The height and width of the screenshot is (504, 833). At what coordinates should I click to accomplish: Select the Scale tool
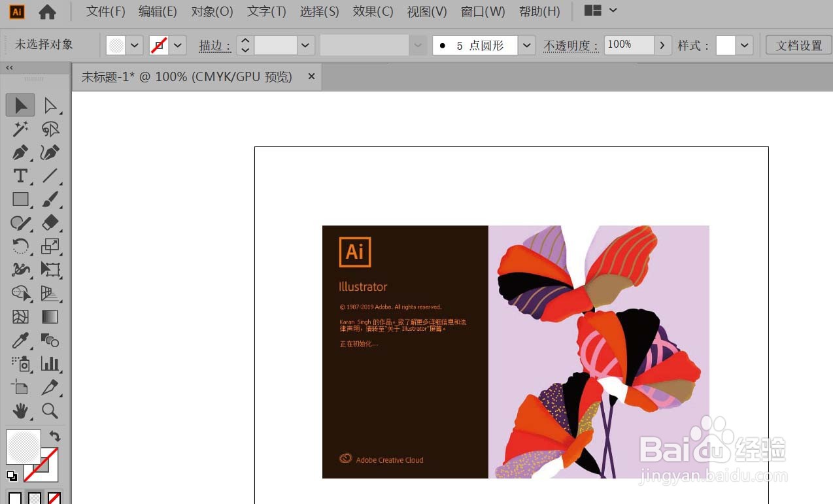click(x=50, y=246)
